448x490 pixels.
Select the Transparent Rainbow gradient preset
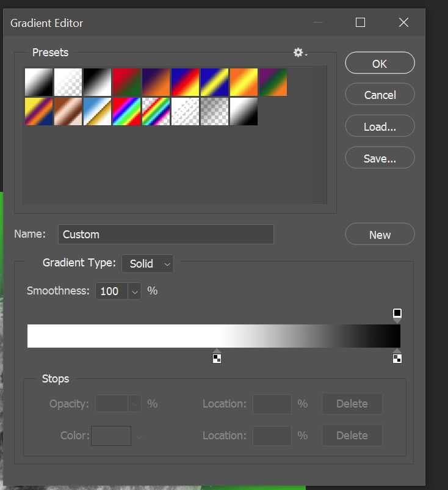156,112
